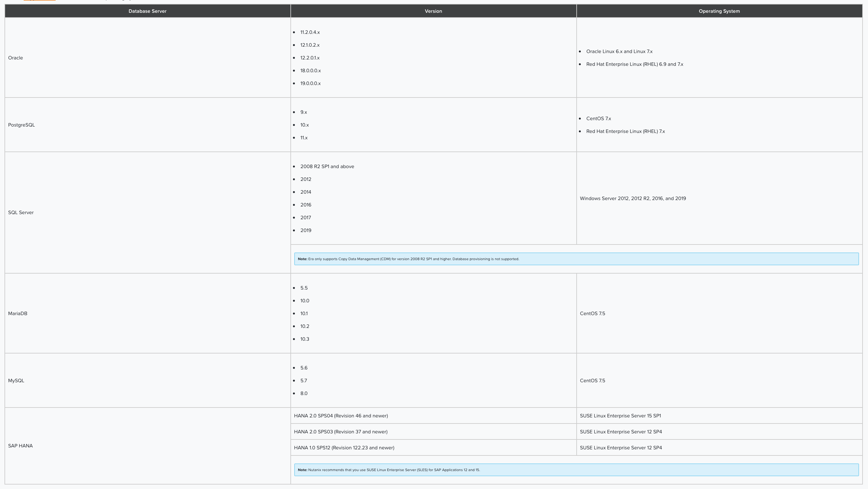The width and height of the screenshot is (868, 489).
Task: Click Oracle version 11.2.0.4.x
Action: (x=310, y=32)
